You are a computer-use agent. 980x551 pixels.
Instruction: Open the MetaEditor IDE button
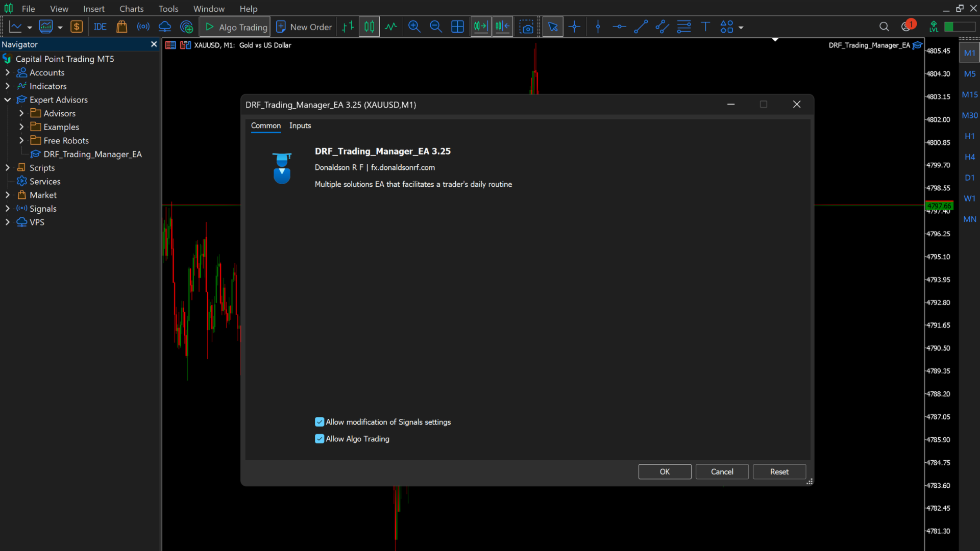(x=100, y=27)
